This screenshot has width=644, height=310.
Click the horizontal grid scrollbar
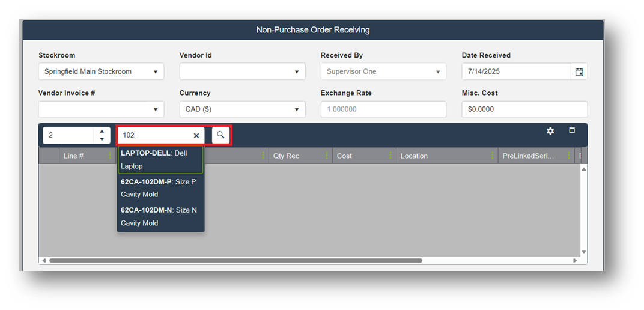click(x=235, y=261)
